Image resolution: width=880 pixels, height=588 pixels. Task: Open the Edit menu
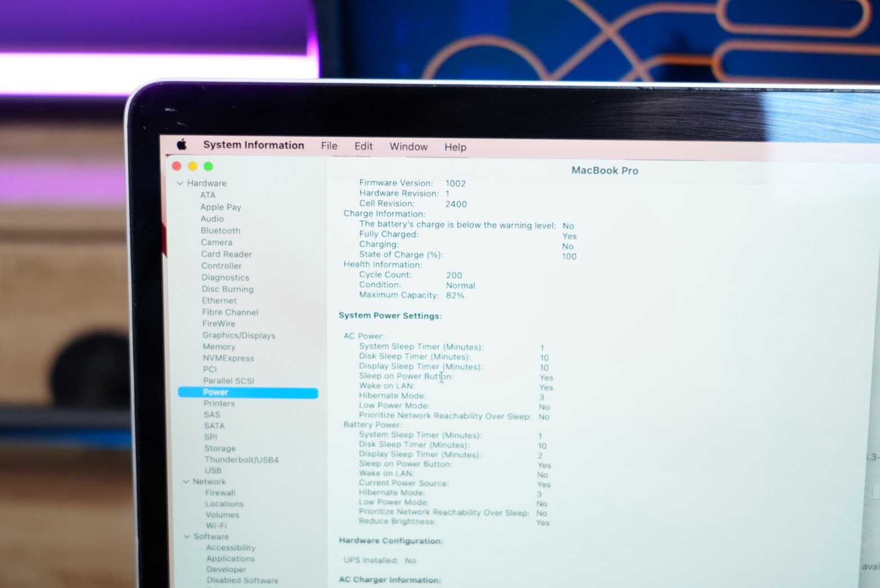click(x=363, y=146)
